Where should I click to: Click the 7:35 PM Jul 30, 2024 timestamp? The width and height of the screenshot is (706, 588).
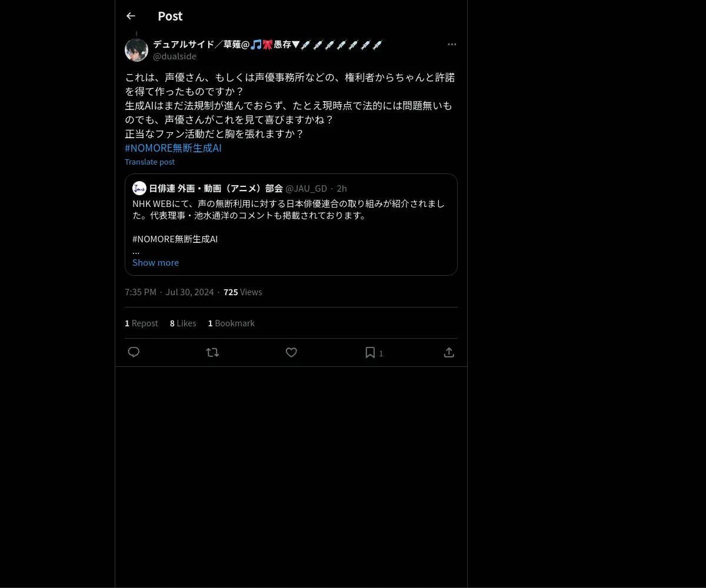coord(169,292)
